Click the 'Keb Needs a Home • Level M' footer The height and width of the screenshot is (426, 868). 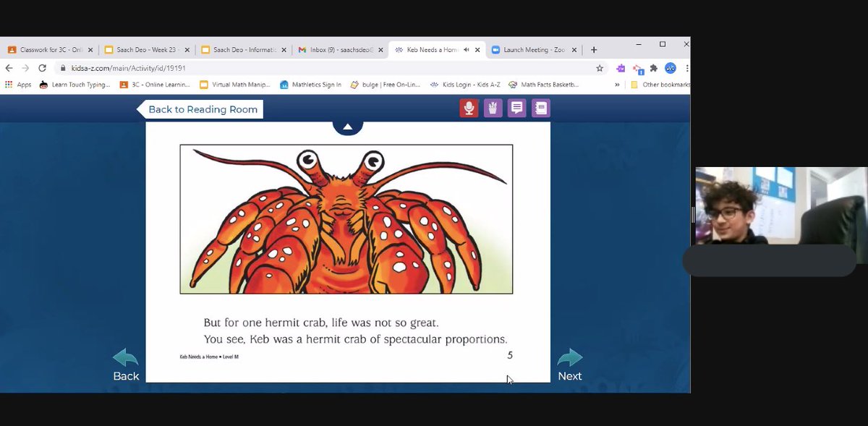click(209, 357)
